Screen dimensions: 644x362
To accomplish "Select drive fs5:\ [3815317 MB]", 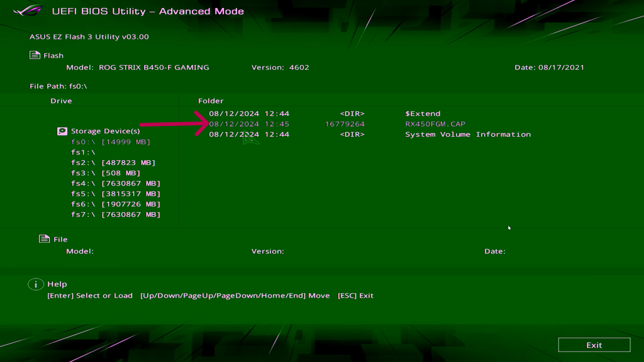I will click(116, 194).
